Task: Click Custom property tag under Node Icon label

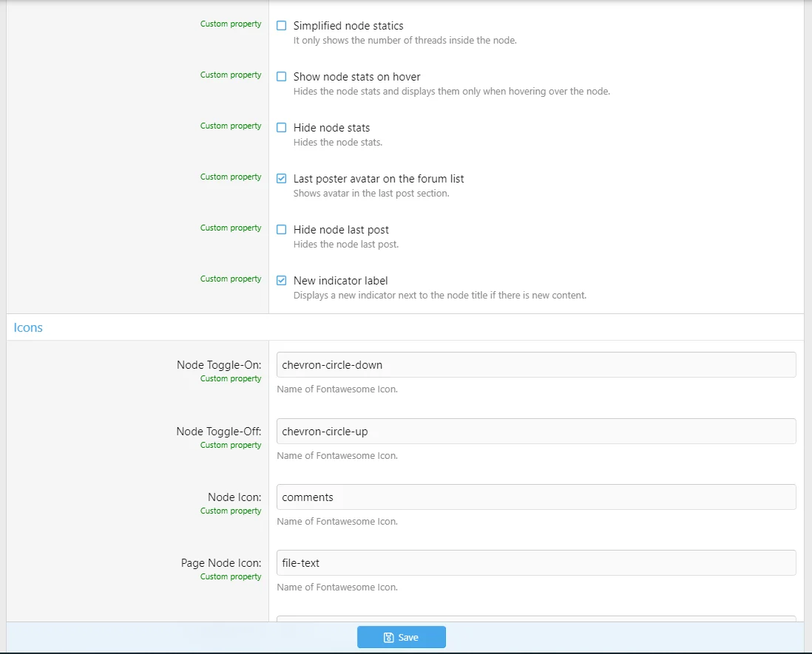Action: pos(231,511)
